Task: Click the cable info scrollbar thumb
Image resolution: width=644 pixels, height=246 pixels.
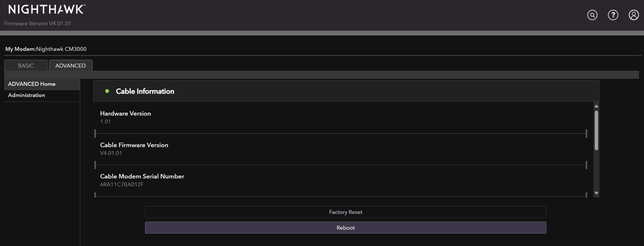Action: point(596,130)
